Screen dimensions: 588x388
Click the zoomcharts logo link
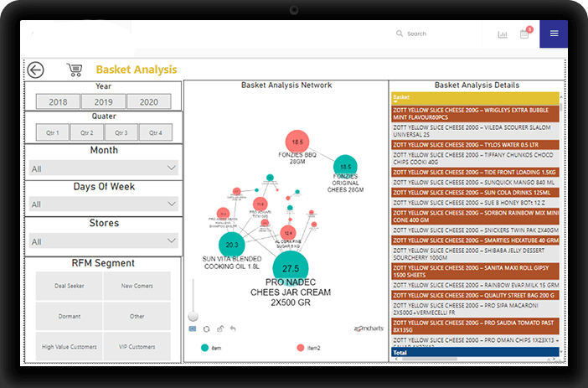pyautogui.click(x=369, y=329)
